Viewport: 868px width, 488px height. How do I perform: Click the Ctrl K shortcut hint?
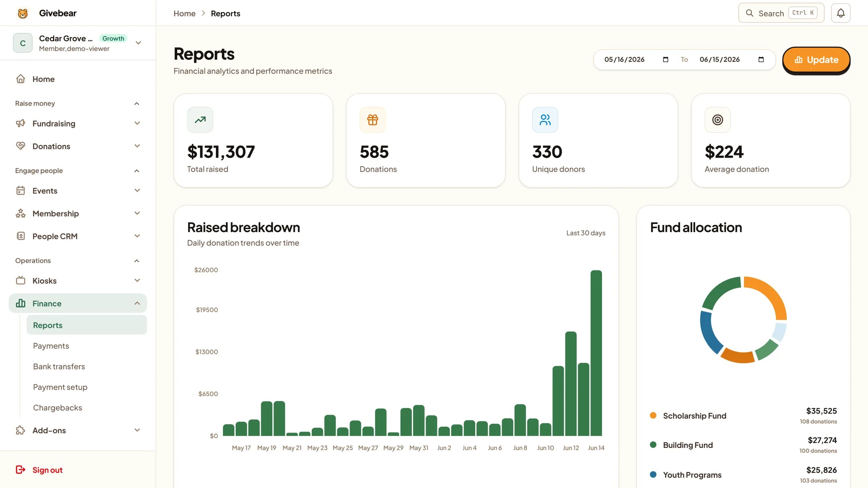pos(803,13)
